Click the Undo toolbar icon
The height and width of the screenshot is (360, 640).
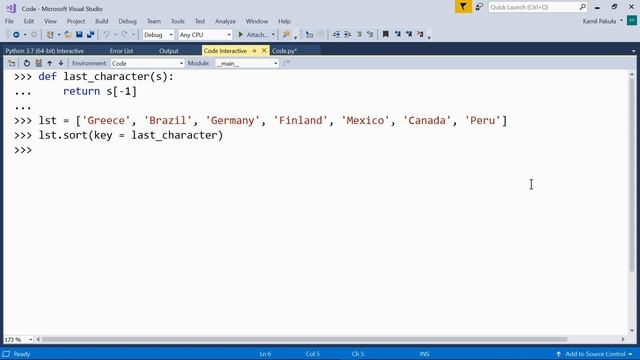[106, 35]
